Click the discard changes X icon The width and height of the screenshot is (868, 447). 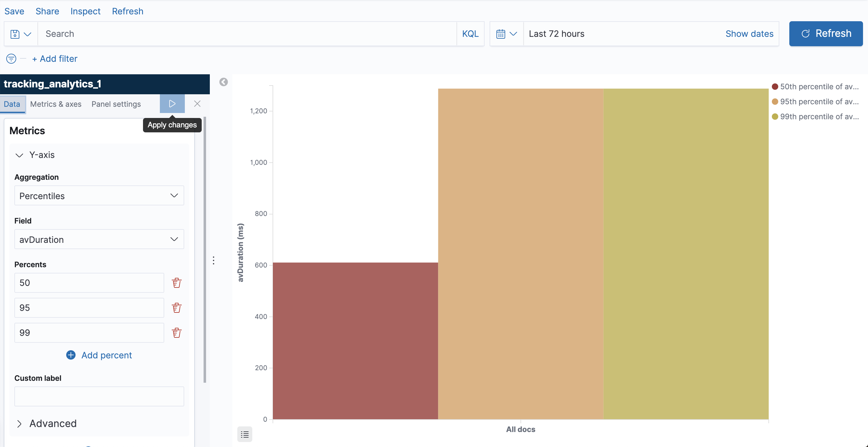[x=197, y=104]
